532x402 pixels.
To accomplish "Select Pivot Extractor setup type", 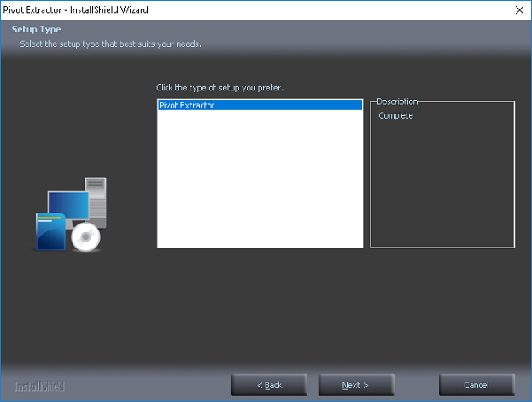I will tap(260, 106).
